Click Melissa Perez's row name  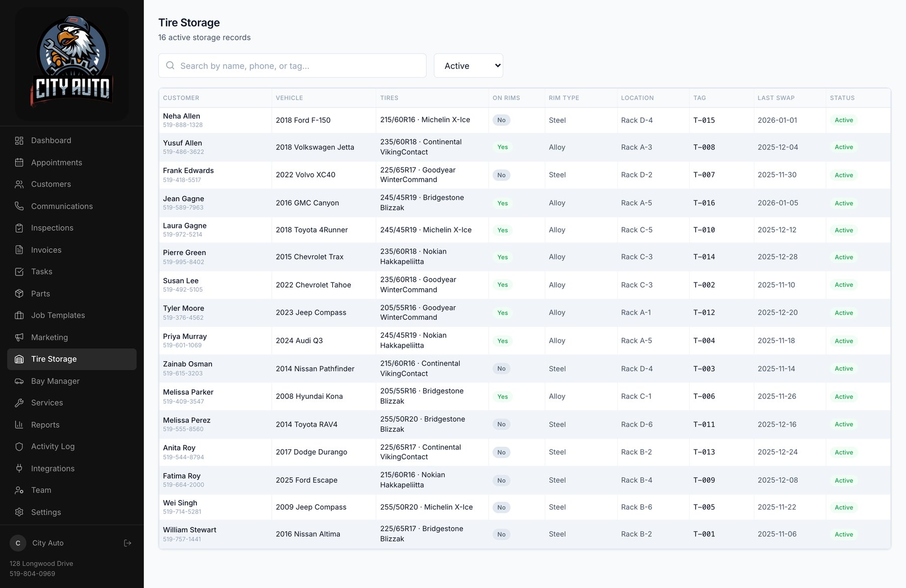point(187,421)
